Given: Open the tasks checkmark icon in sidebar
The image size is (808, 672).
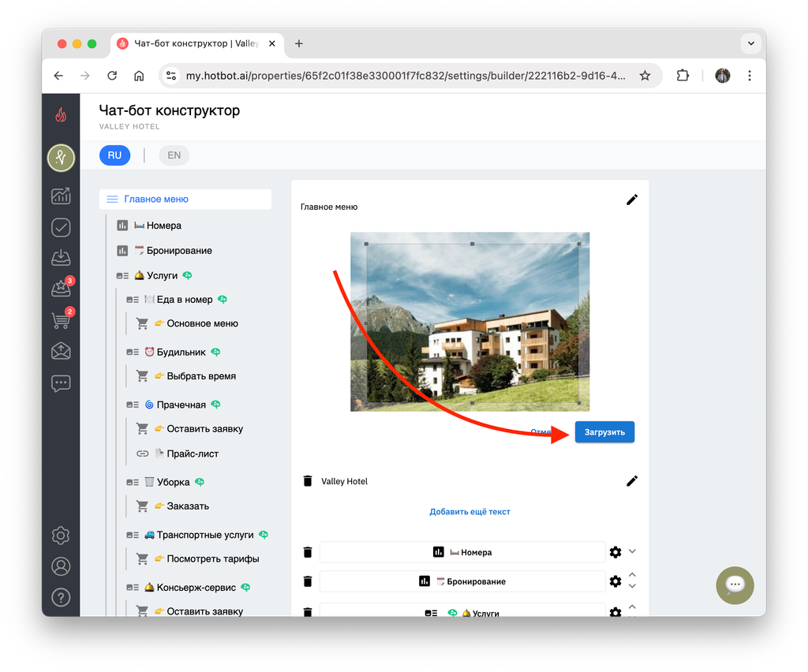Looking at the screenshot, I should 61,227.
